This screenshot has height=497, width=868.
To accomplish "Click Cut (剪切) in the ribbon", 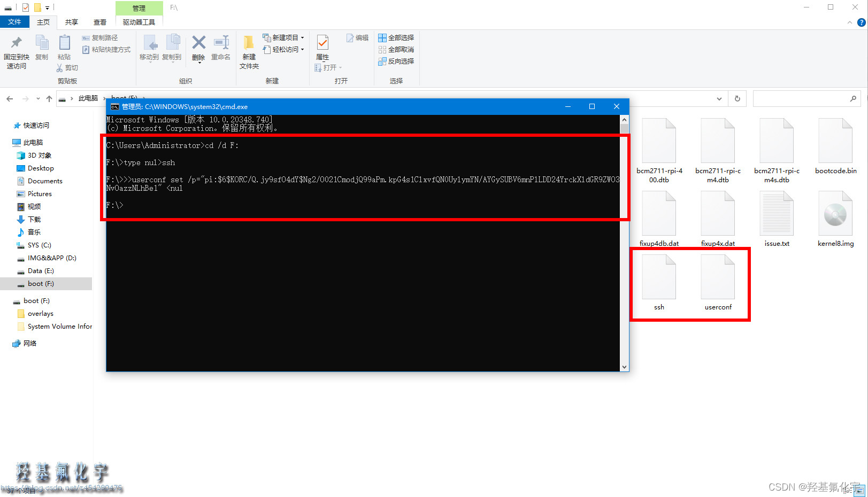I will click(x=67, y=68).
